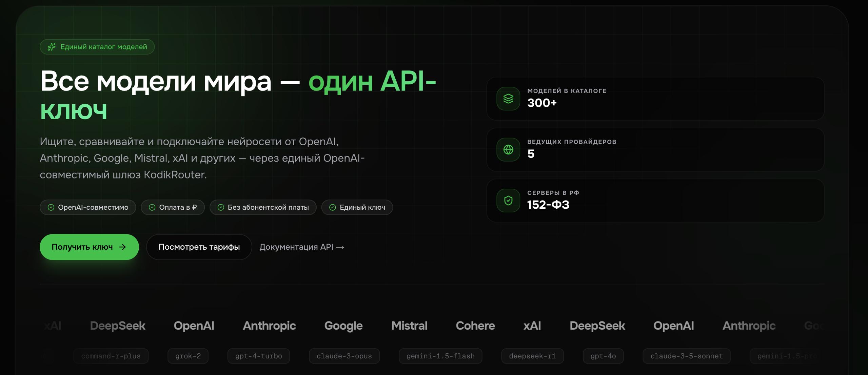Screen dimensions: 868x375
Task: Choose the «gpt-4-turbo» model chip
Action: 259,356
